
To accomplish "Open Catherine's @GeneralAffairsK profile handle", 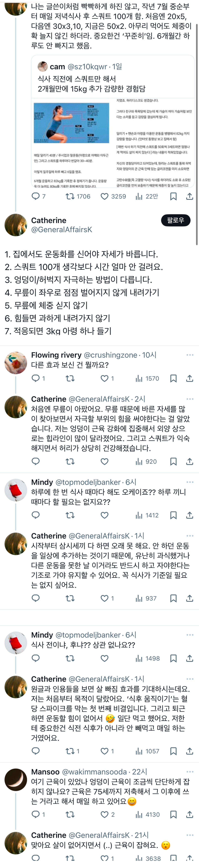I will coord(62,230).
